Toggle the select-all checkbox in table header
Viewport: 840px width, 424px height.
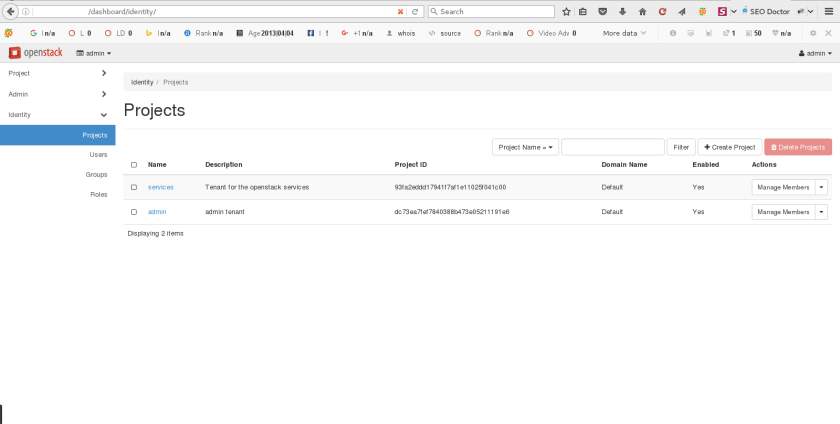134,165
